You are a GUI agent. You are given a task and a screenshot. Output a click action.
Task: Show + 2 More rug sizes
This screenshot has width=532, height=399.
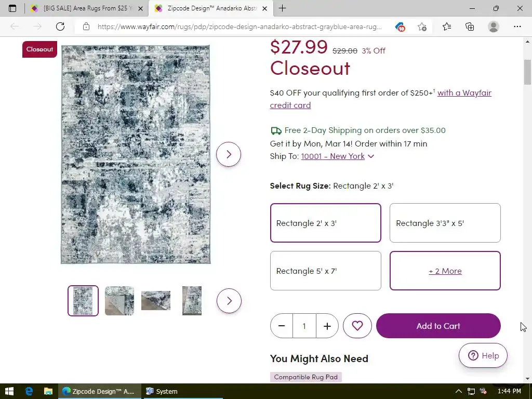click(x=445, y=271)
